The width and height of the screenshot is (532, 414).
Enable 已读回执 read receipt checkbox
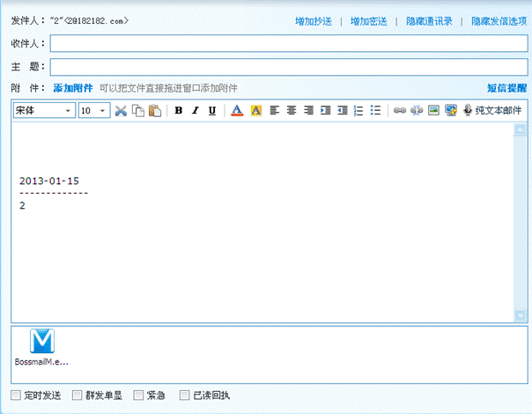point(184,396)
